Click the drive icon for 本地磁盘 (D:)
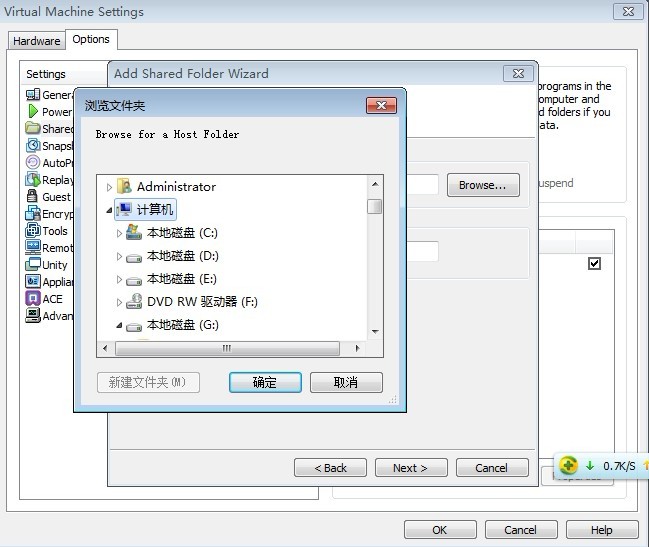649x547 pixels. tap(134, 258)
